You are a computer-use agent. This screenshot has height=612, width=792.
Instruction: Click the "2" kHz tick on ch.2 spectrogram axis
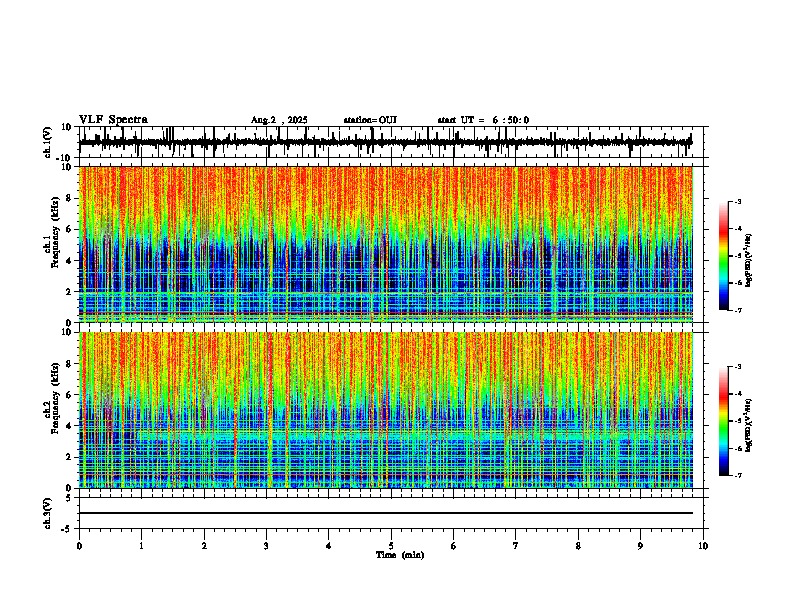pyautogui.click(x=70, y=457)
